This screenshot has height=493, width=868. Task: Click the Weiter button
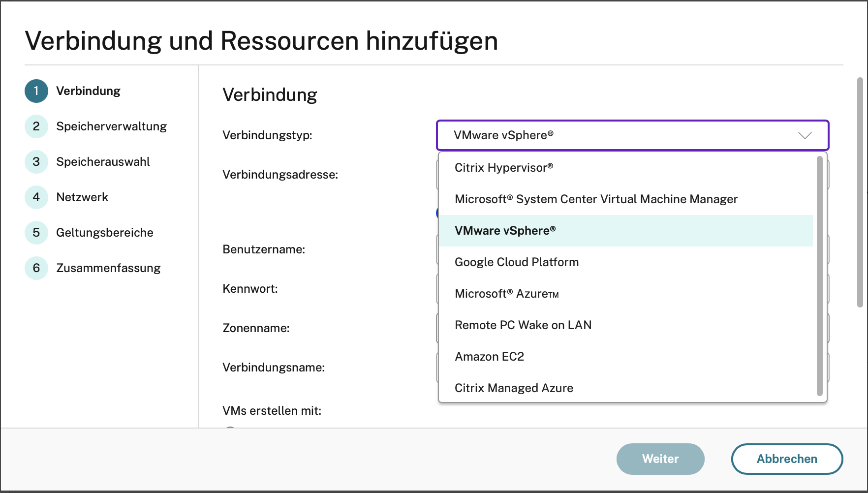click(660, 459)
